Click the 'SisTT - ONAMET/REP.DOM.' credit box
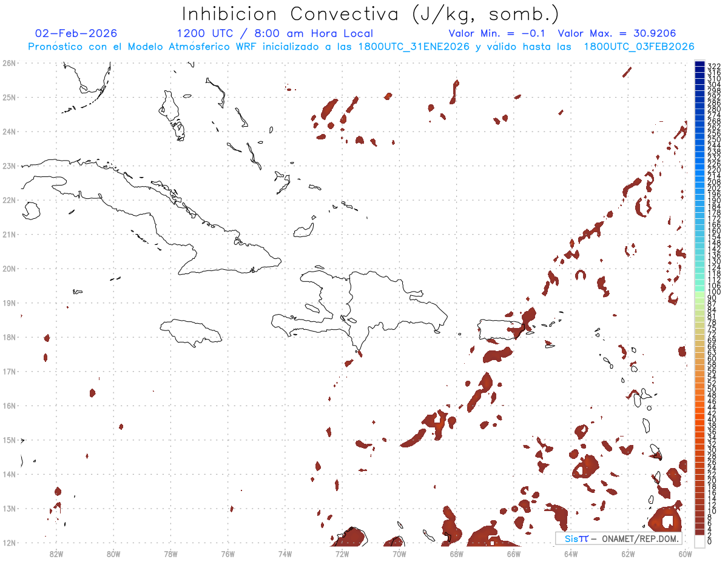728x562 pixels. pos(618,538)
